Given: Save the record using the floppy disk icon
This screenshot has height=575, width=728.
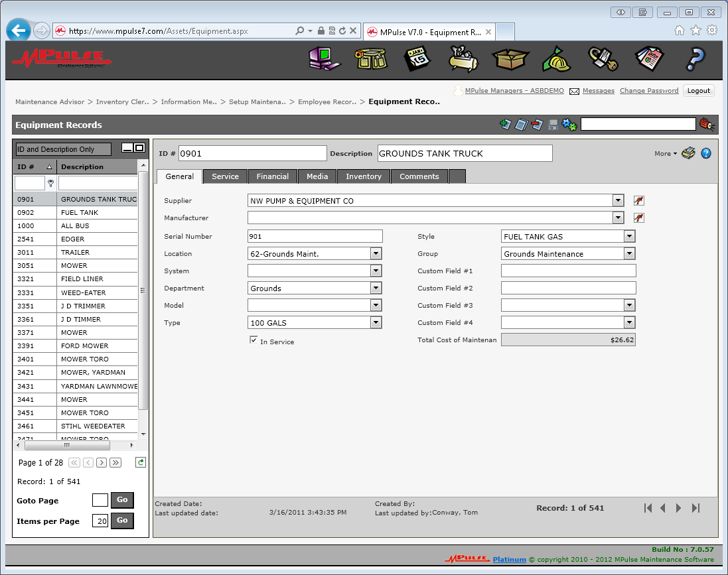Looking at the screenshot, I should click(553, 124).
